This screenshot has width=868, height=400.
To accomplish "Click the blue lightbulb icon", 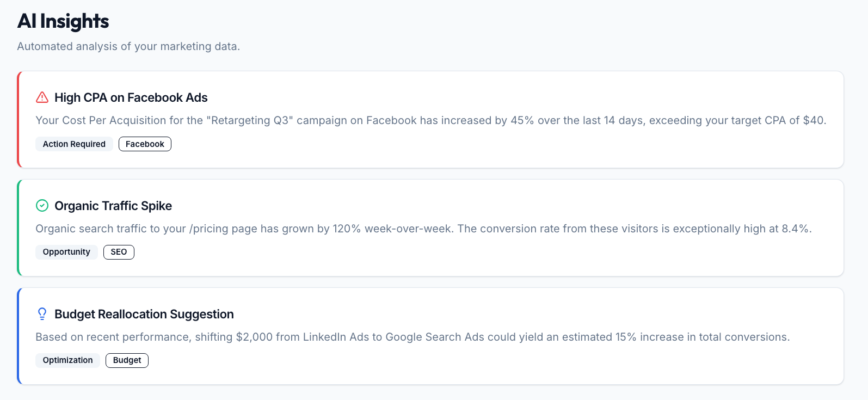I will (42, 314).
